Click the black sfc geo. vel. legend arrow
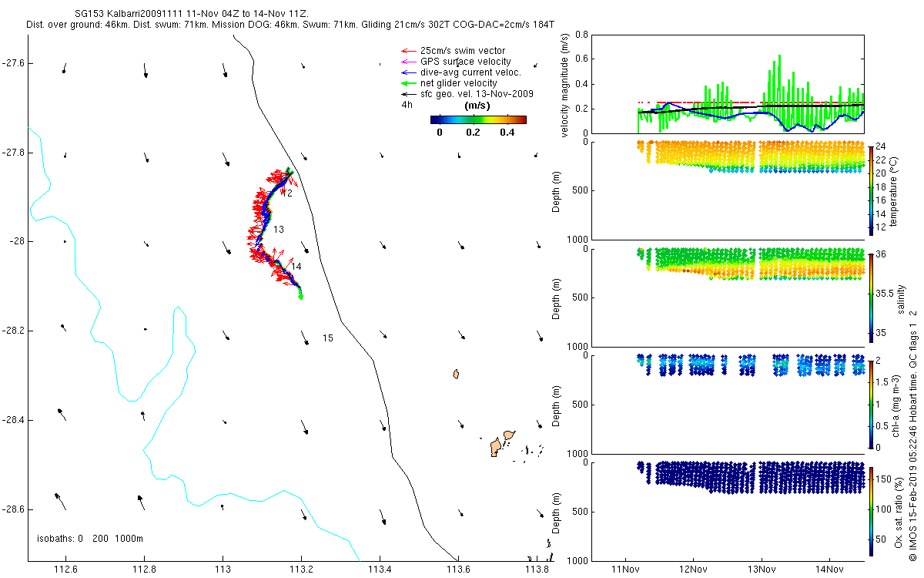The width and height of the screenshot is (924, 578). coord(408,94)
